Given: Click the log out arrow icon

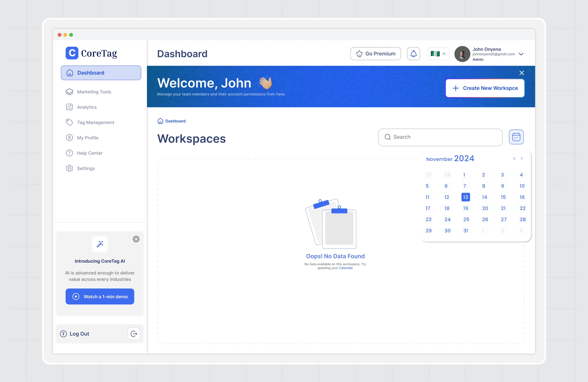Looking at the screenshot, I should tap(134, 334).
